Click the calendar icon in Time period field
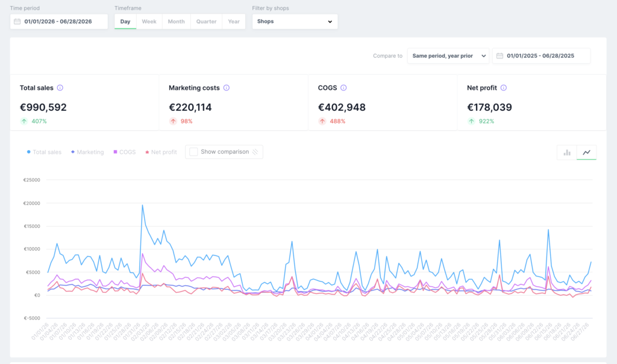The height and width of the screenshot is (364, 617). [17, 22]
